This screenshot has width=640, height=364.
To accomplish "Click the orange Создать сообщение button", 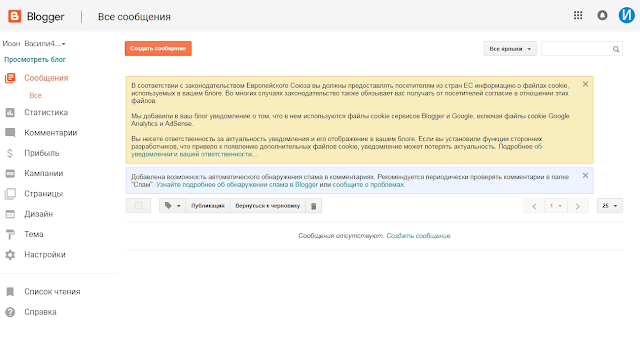I will (x=158, y=49).
